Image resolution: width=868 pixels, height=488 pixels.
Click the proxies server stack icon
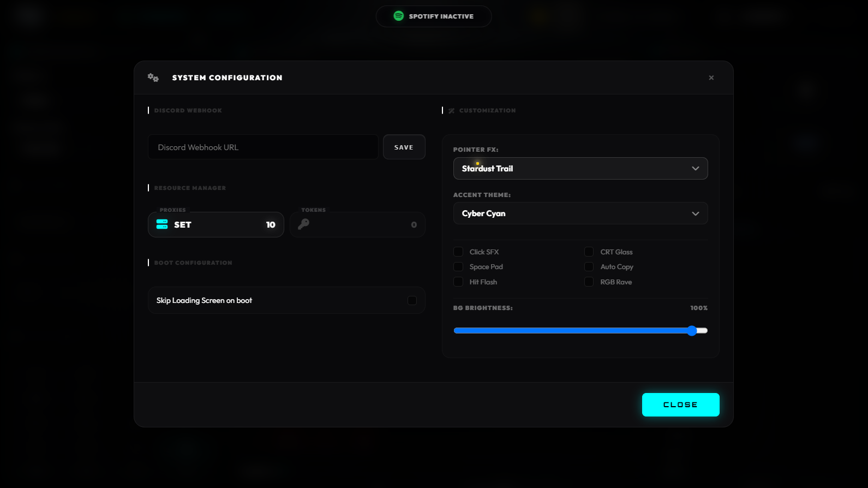(162, 224)
